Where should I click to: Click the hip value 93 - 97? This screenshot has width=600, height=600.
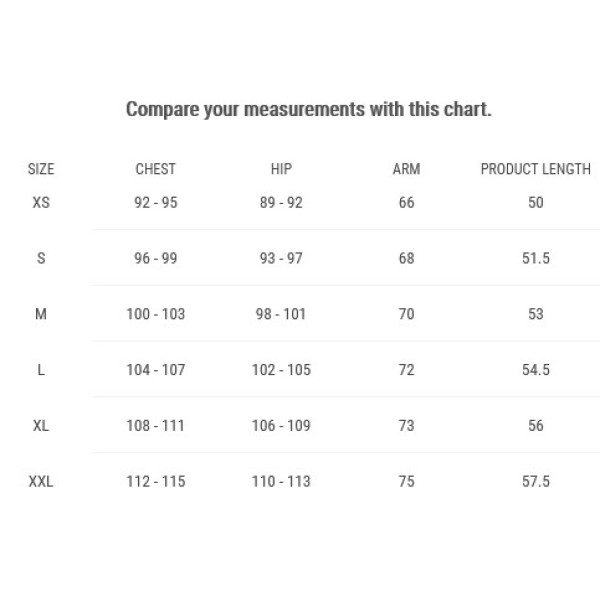[281, 258]
